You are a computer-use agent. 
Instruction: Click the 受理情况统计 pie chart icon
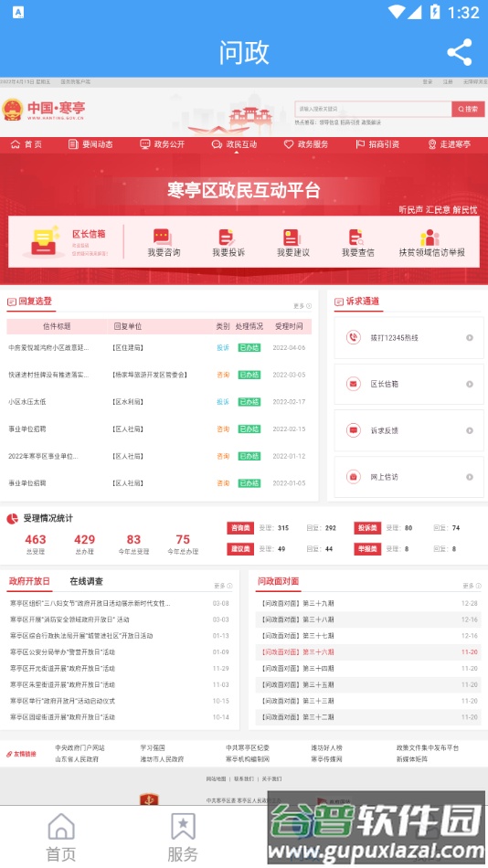12,519
